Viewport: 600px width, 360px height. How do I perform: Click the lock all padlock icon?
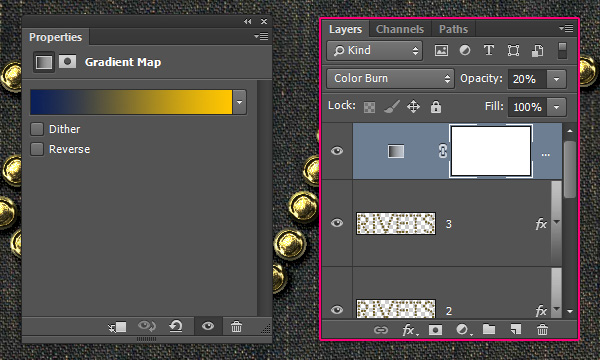[436, 107]
